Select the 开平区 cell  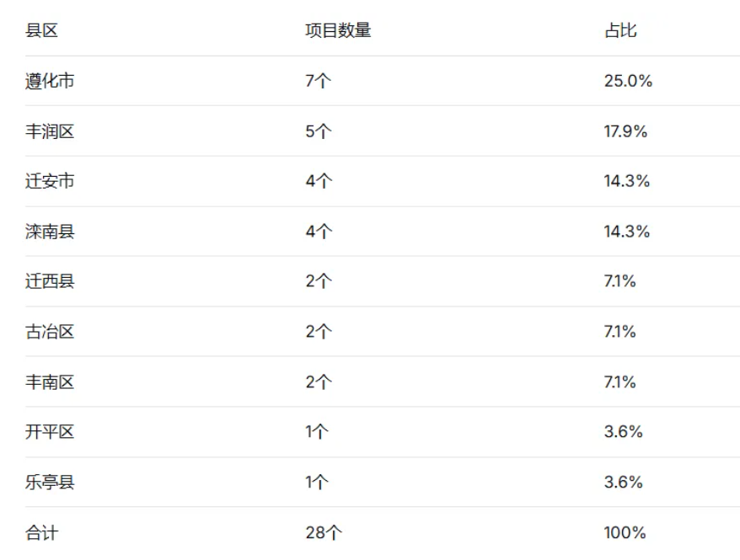(x=50, y=432)
